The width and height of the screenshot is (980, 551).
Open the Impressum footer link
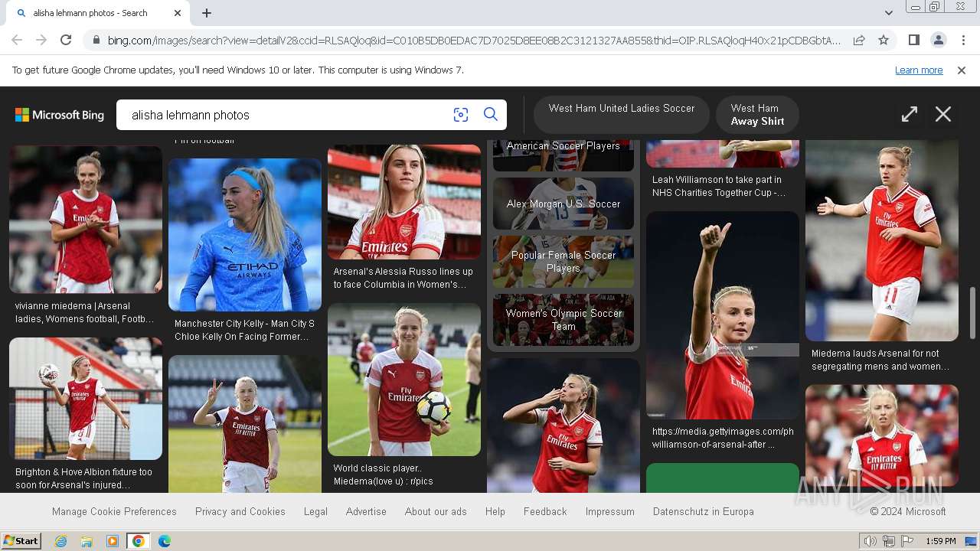610,511
